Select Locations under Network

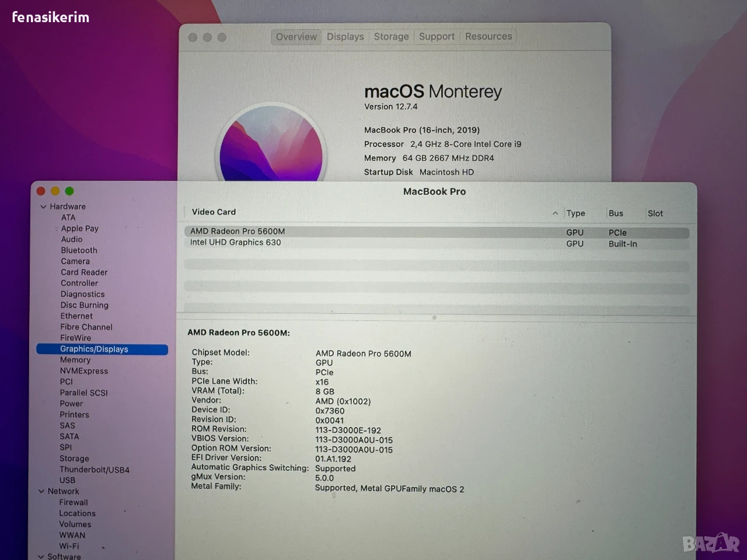pos(77,513)
